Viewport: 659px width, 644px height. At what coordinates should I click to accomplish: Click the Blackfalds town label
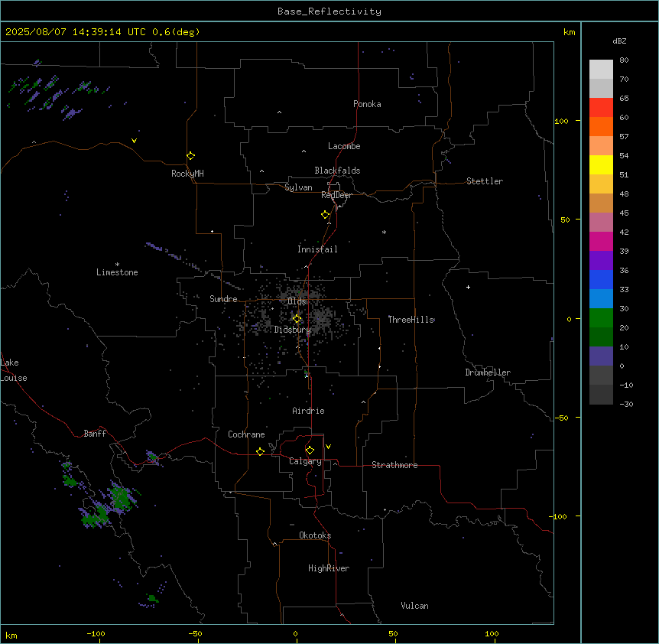337,171
